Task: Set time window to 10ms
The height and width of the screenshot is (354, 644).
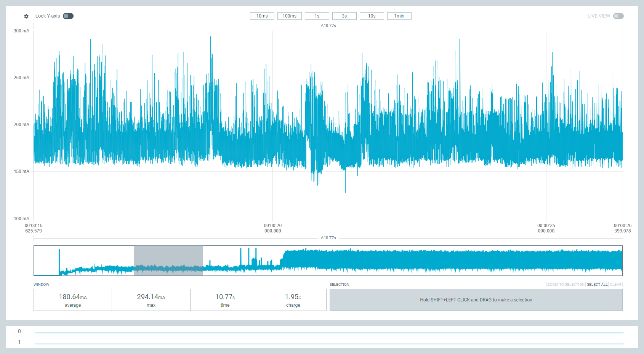Action: click(x=262, y=16)
